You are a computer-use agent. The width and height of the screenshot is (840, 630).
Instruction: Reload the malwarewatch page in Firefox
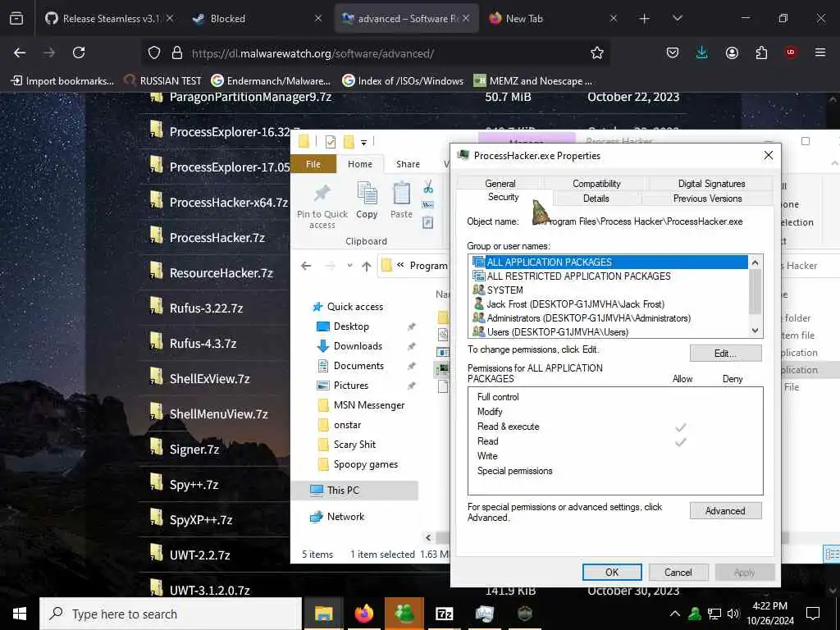click(79, 52)
